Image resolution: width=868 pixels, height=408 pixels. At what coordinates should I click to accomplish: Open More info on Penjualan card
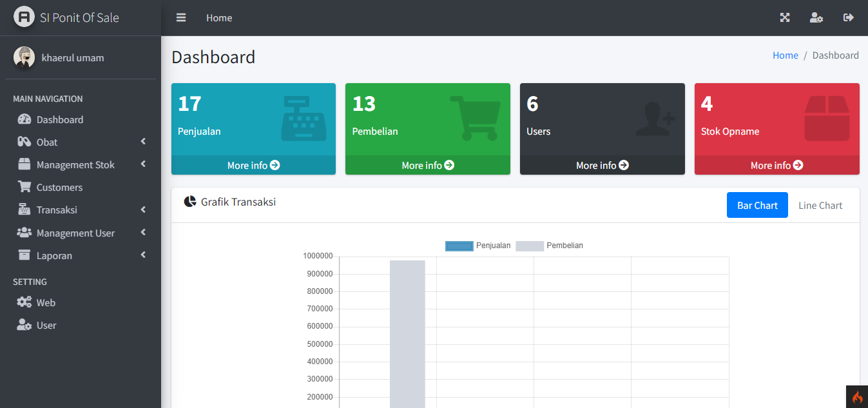[x=253, y=165]
